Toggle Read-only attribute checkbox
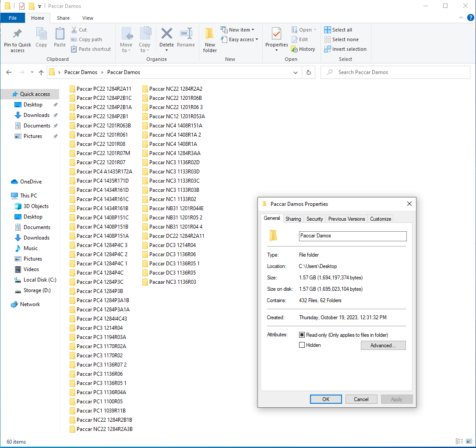476x448 pixels. (302, 335)
